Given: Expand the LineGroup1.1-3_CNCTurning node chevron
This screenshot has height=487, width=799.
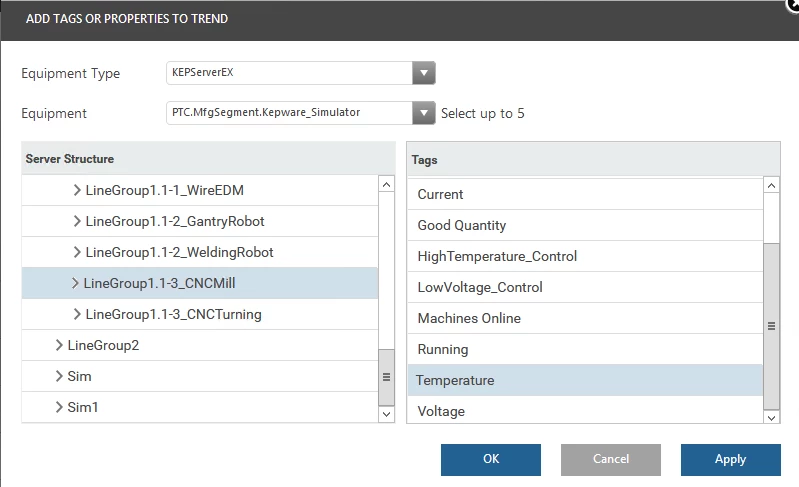Looking at the screenshot, I should click(77, 314).
